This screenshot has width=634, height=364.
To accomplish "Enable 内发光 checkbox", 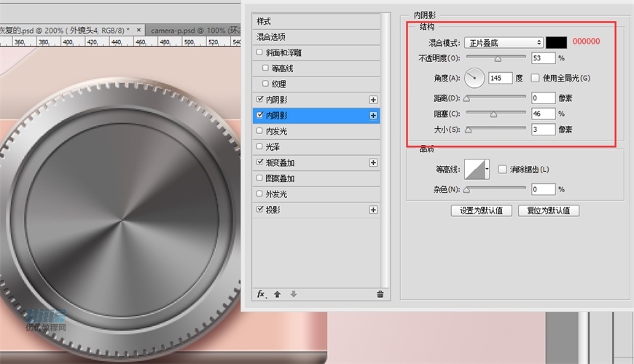I will click(259, 130).
